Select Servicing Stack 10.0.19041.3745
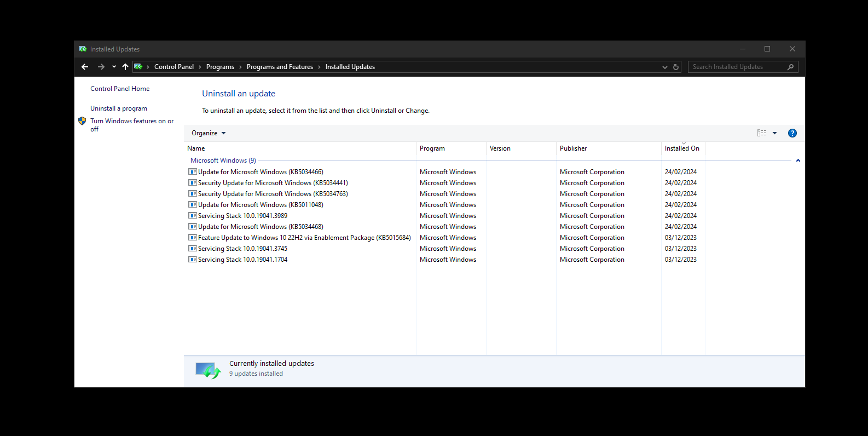Viewport: 868px width, 436px height. point(242,249)
